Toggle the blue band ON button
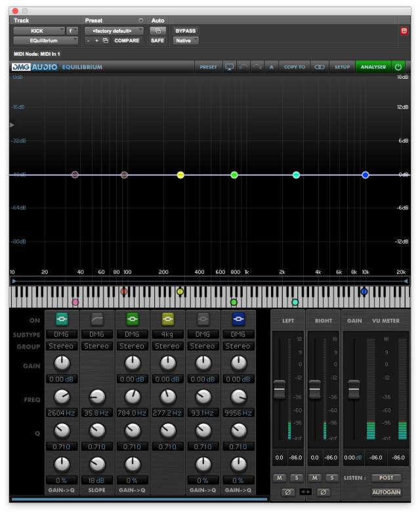 click(238, 319)
